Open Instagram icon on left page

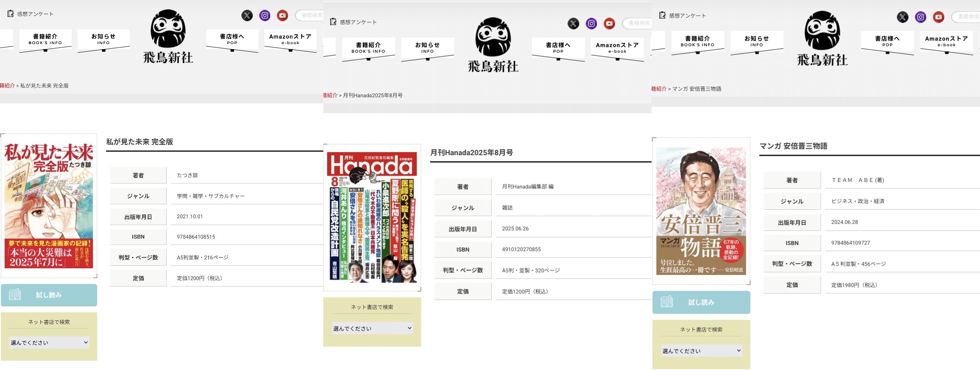click(x=265, y=16)
